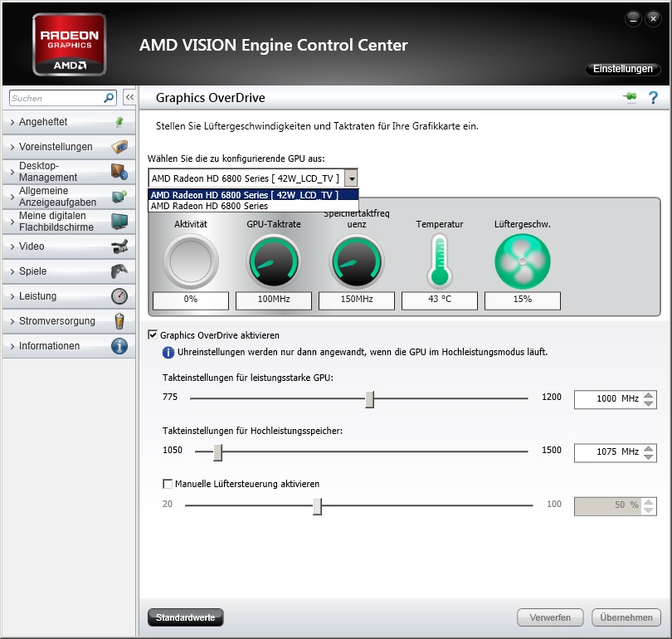The width and height of the screenshot is (672, 639).
Task: Click the GPU clock slider handle
Action: click(x=369, y=399)
